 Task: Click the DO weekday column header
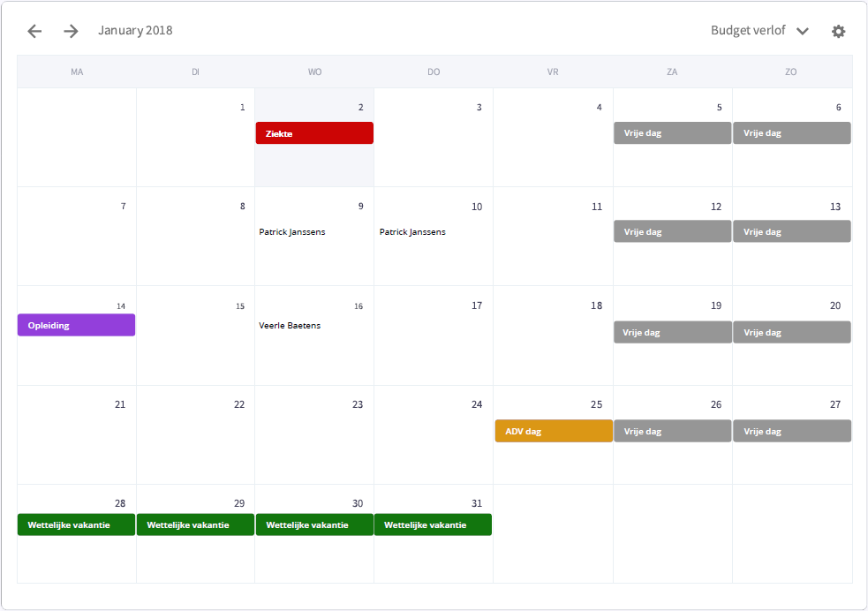pyautogui.click(x=434, y=72)
